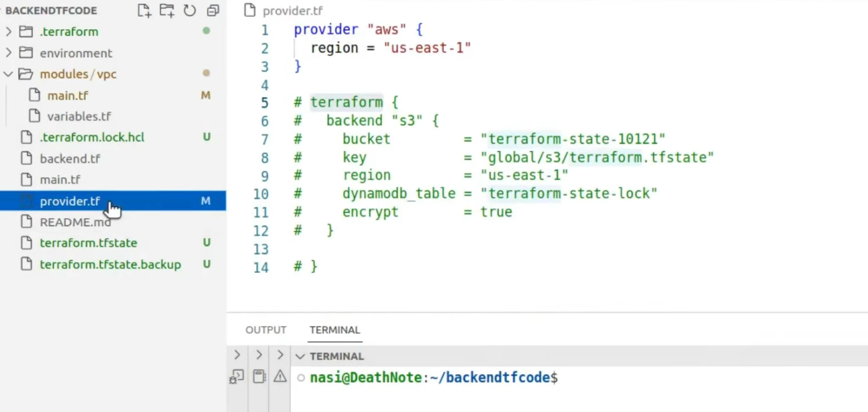Click the warning triangle icon in terminal sidebar
This screenshot has height=412, width=868.
click(x=280, y=376)
